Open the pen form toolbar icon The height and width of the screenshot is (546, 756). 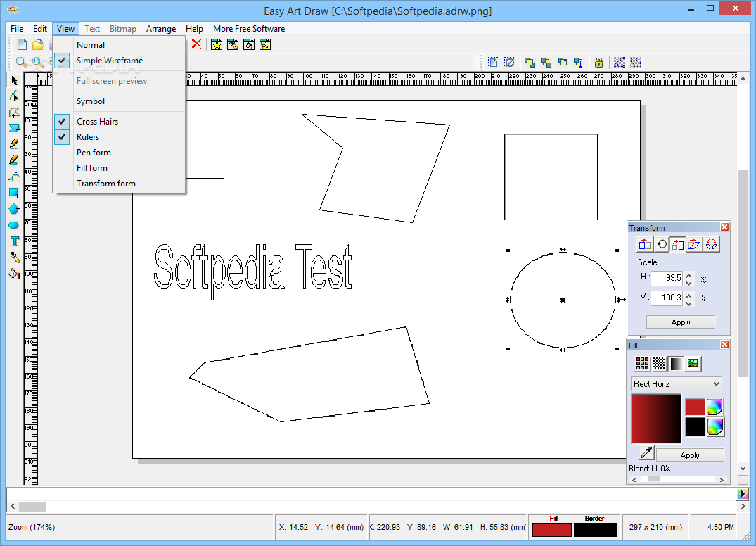(x=233, y=45)
